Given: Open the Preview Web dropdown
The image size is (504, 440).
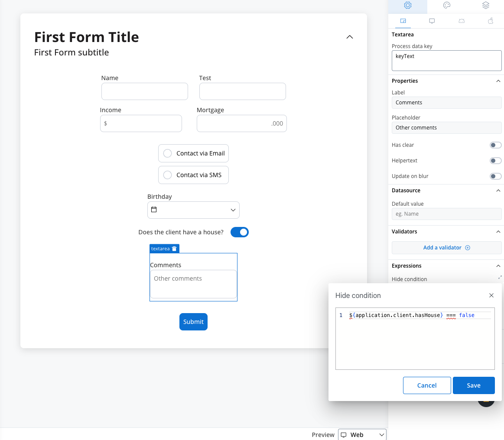Looking at the screenshot, I should pos(362,434).
